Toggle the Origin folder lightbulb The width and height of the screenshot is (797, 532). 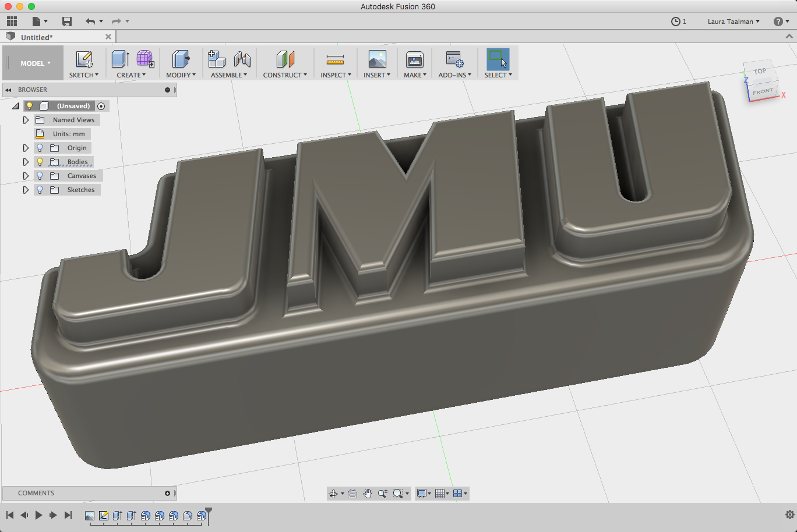40,148
